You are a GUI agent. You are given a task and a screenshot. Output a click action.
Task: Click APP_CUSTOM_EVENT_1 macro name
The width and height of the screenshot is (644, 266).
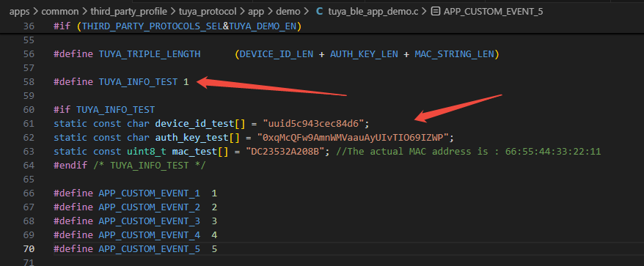coord(150,193)
